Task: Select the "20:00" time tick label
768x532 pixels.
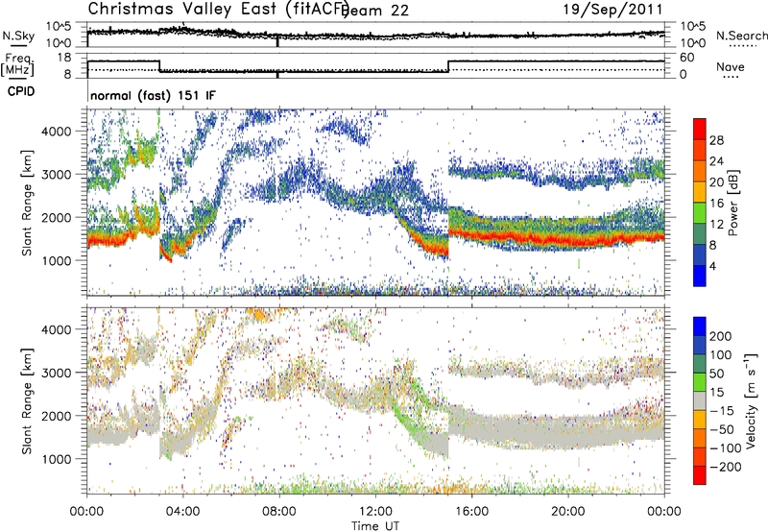Action: pos(568,512)
